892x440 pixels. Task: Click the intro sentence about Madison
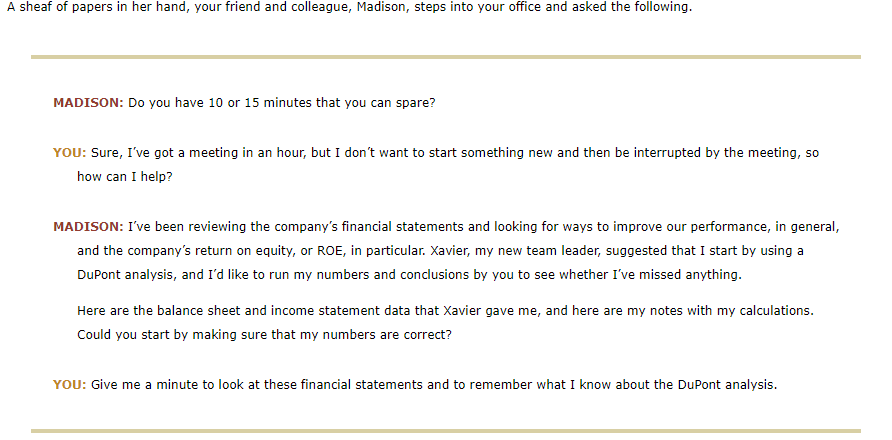349,9
